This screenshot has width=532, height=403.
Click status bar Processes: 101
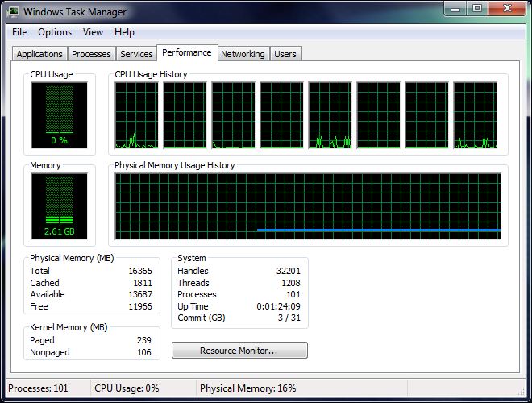tap(38, 388)
